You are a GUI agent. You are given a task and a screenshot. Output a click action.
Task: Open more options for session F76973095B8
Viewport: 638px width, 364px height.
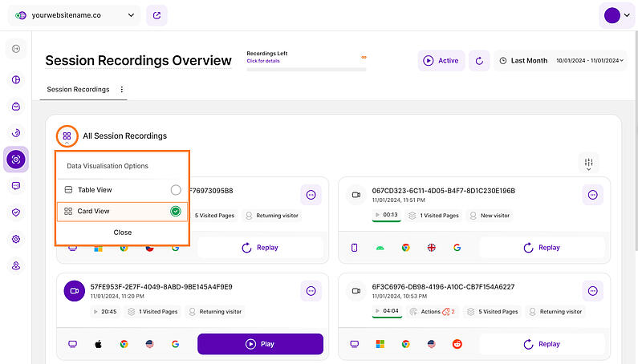click(x=311, y=195)
